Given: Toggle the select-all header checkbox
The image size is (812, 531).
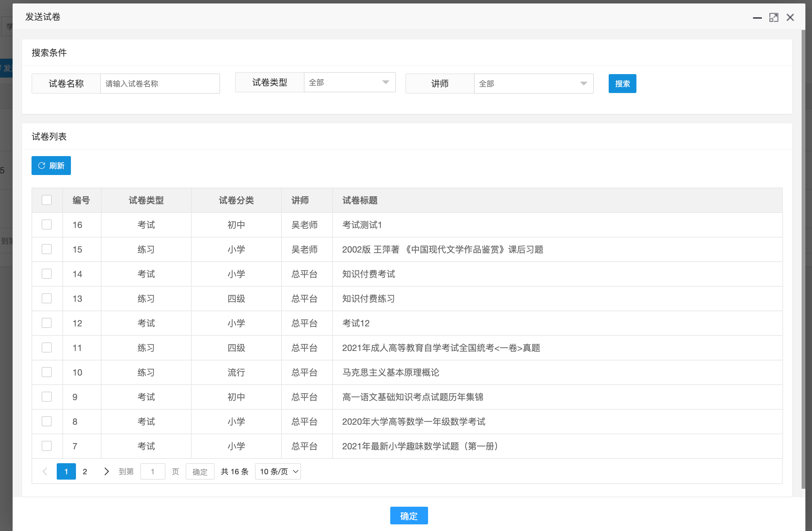Looking at the screenshot, I should (47, 200).
